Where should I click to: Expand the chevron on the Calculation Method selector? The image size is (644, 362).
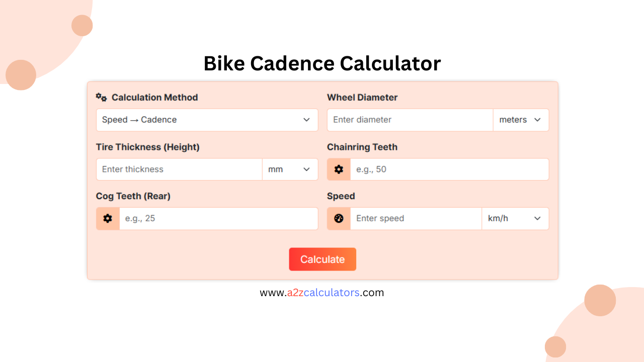[306, 120]
